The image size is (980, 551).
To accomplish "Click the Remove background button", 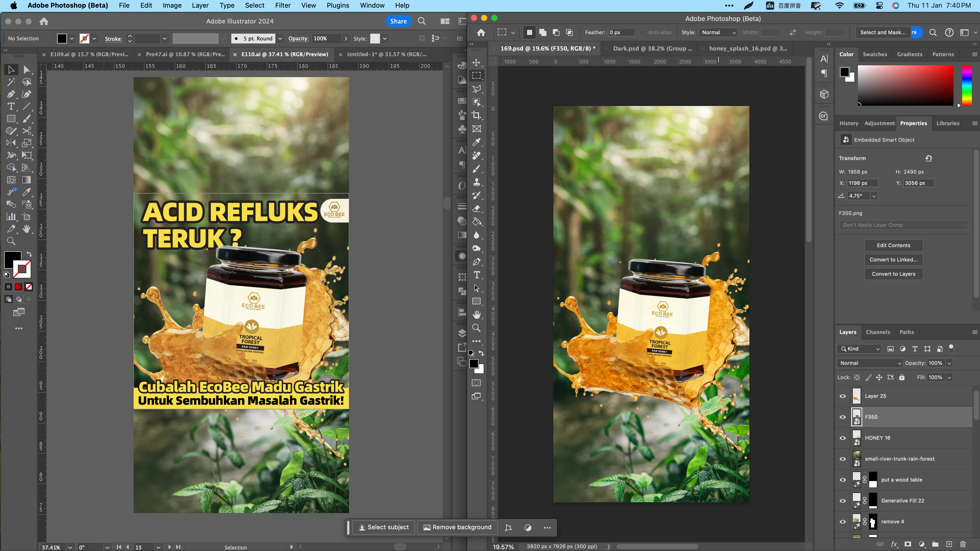I will pyautogui.click(x=457, y=527).
